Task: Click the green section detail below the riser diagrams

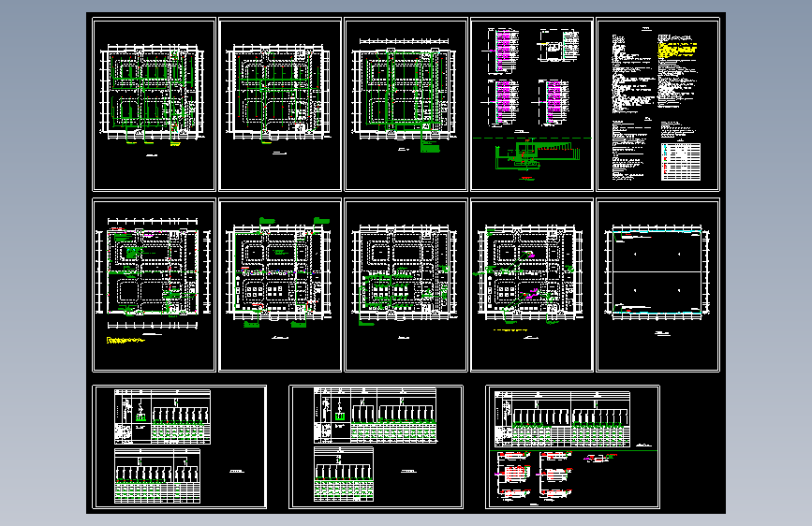Action: 537,154
